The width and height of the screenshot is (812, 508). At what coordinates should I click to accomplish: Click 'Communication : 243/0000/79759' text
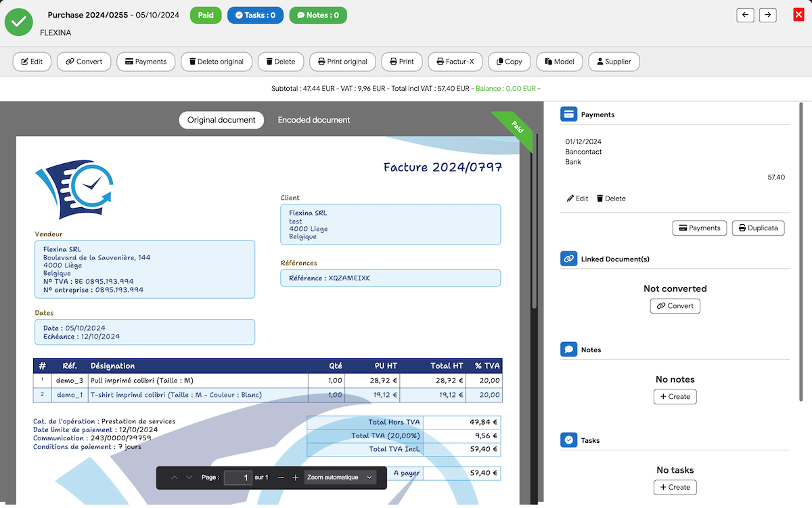coord(92,438)
